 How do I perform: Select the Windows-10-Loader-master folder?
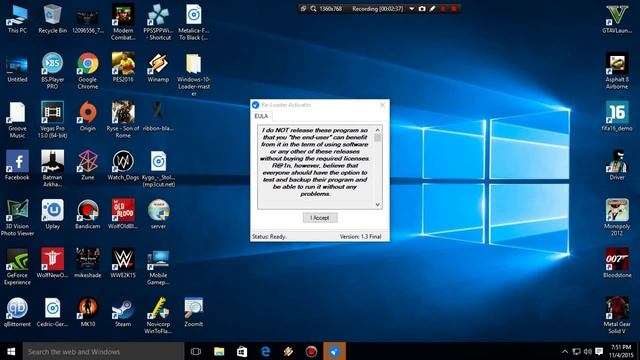pyautogui.click(x=193, y=74)
